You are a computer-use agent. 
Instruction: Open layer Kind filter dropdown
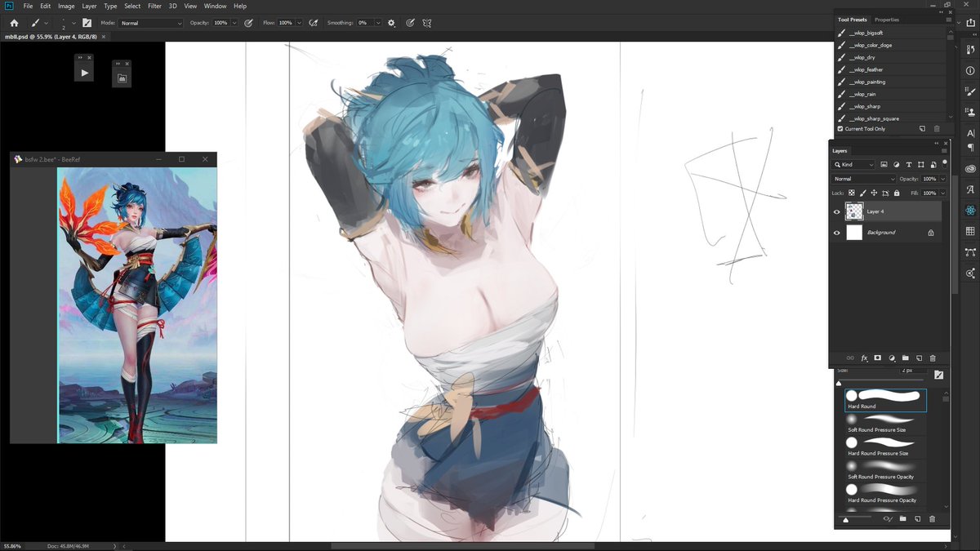[854, 165]
